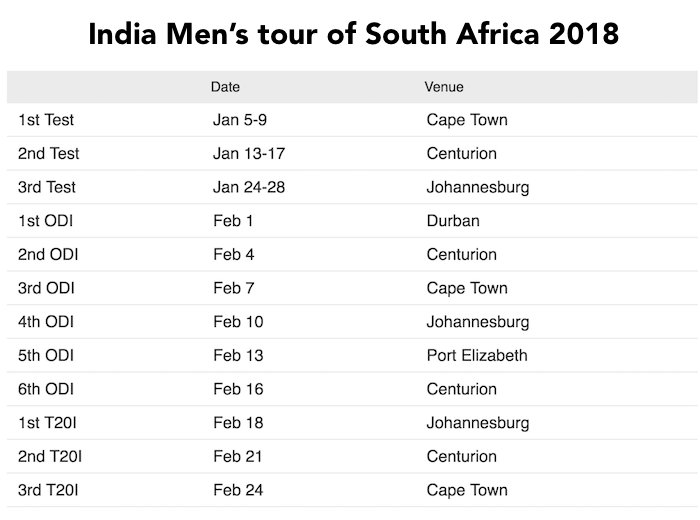This screenshot has width=700, height=520.
Task: Select Cape Town venue in 3rd ODI row
Action: 466,288
